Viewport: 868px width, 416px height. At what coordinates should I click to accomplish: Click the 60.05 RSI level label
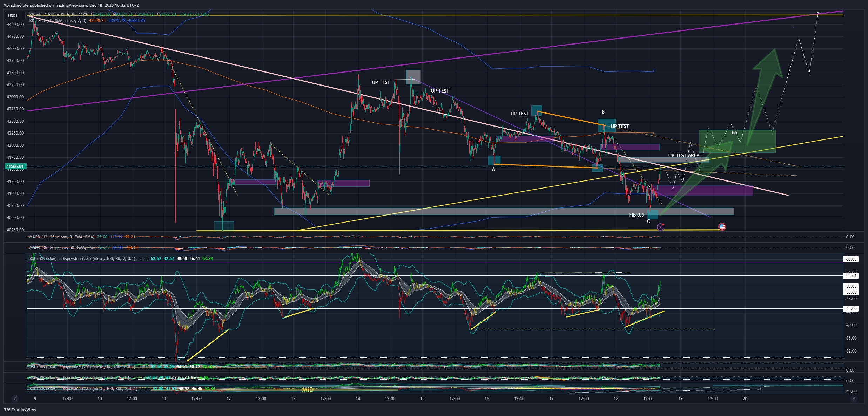(x=851, y=259)
